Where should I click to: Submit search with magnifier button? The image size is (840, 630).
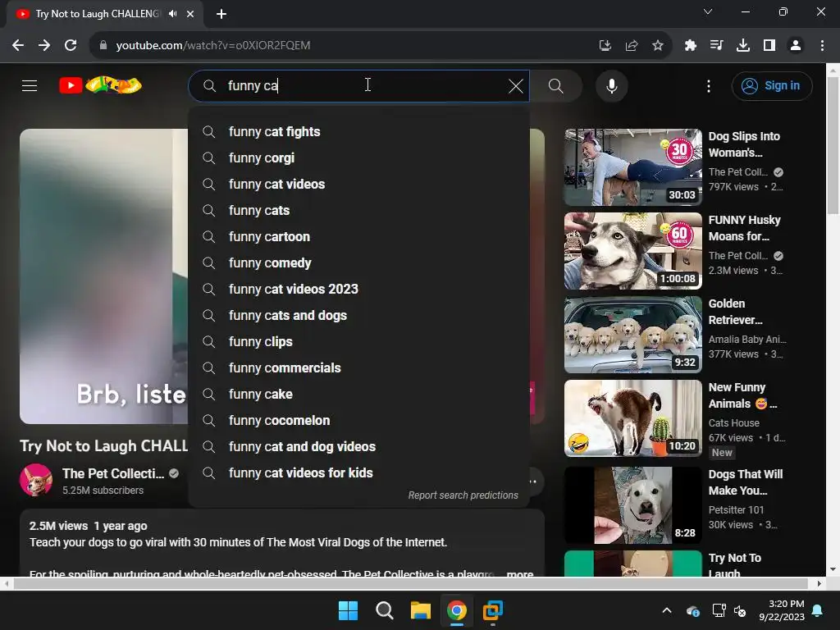(x=556, y=85)
